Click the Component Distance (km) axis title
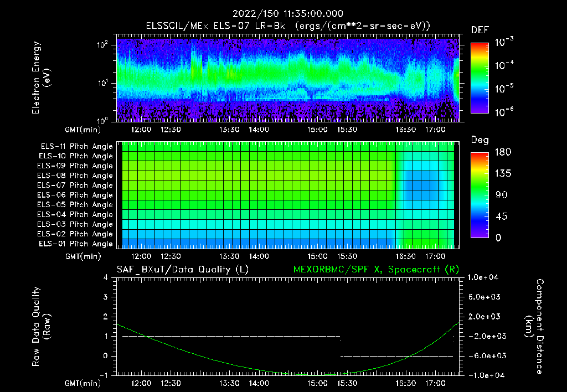 [x=534, y=327]
